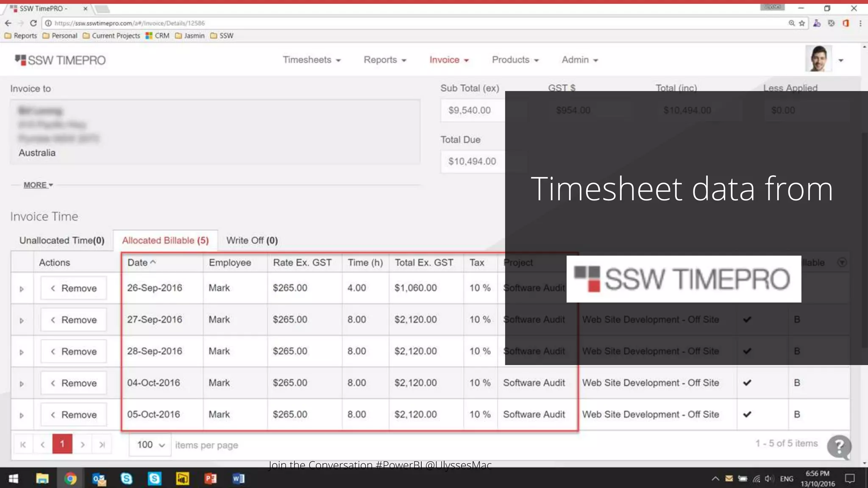
Task: Remove the 05-Oct-2016 time entry
Action: point(74,415)
